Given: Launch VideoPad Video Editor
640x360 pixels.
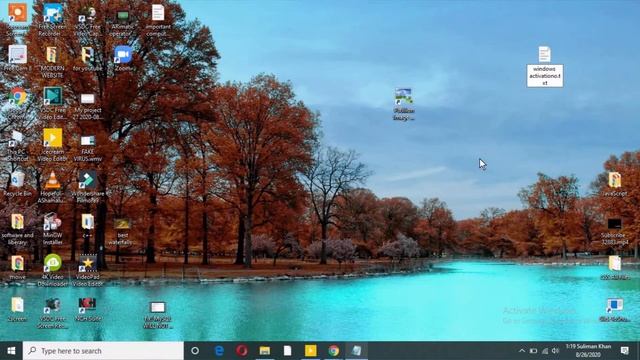Looking at the screenshot, I should pos(87,270).
